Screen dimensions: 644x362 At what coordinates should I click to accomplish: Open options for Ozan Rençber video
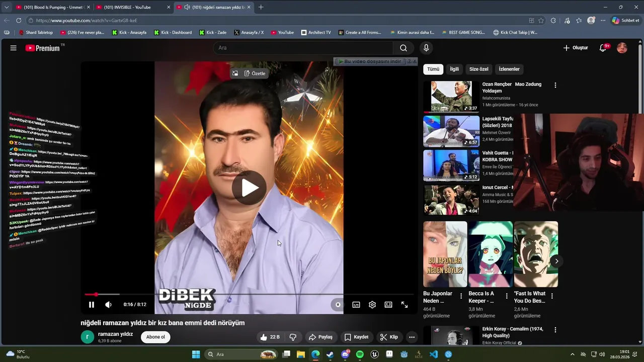click(555, 85)
